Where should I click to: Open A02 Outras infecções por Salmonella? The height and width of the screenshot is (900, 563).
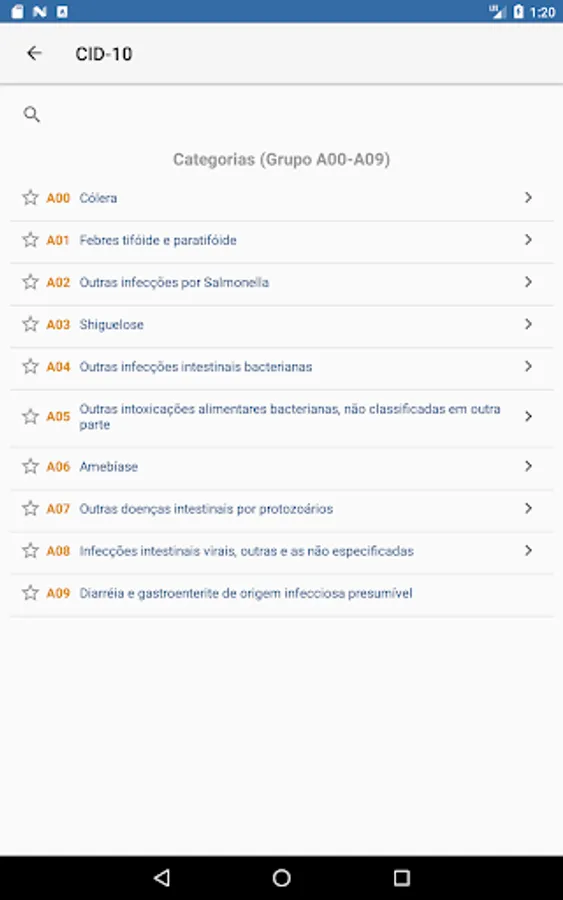(x=281, y=282)
